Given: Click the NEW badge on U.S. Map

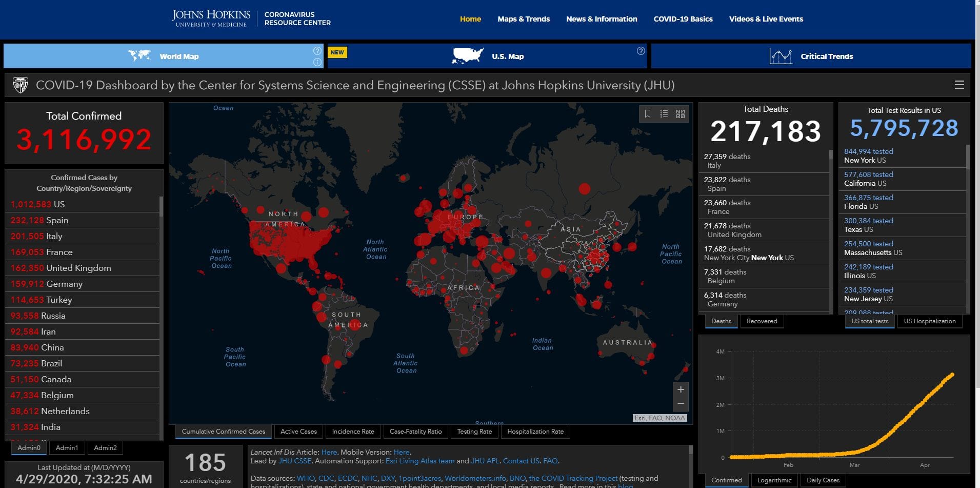Looking at the screenshot, I should tap(337, 52).
